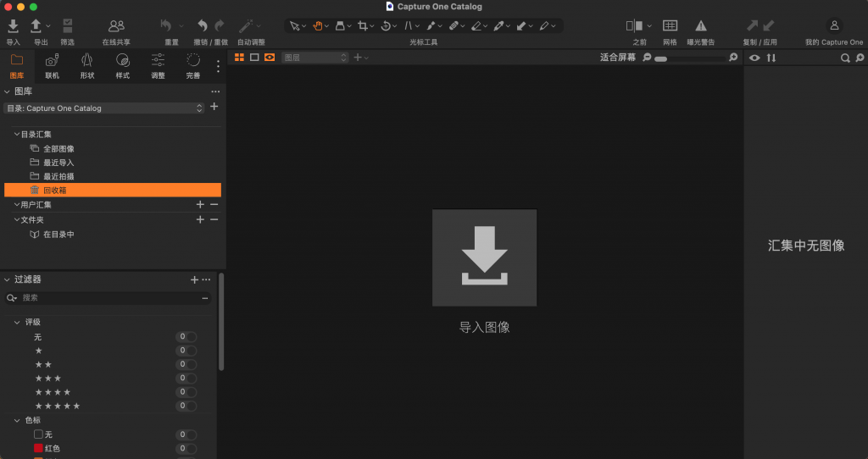Click plus button next to catalog dropdown
The image size is (868, 459).
click(x=214, y=106)
